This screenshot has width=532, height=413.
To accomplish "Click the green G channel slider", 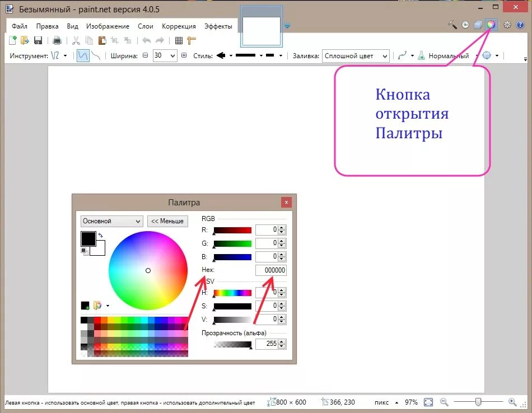I will click(232, 244).
